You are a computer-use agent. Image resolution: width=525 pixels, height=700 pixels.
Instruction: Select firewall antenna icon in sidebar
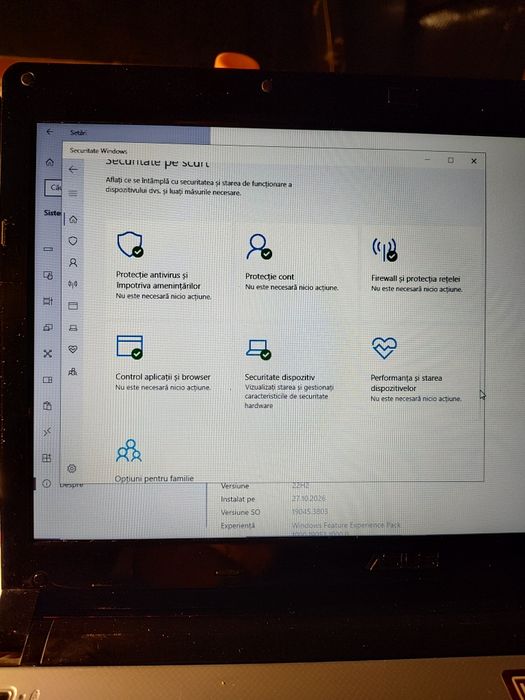73,284
